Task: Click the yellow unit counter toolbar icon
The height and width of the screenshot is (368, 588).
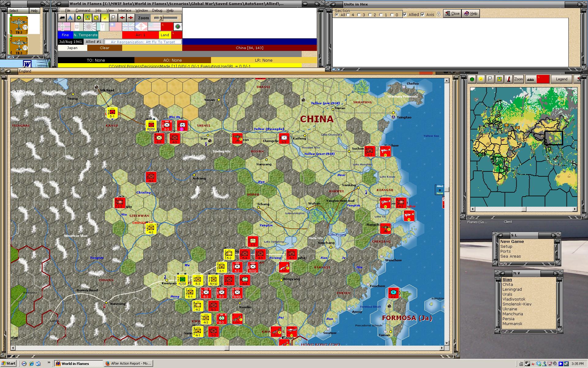Action: [x=88, y=18]
